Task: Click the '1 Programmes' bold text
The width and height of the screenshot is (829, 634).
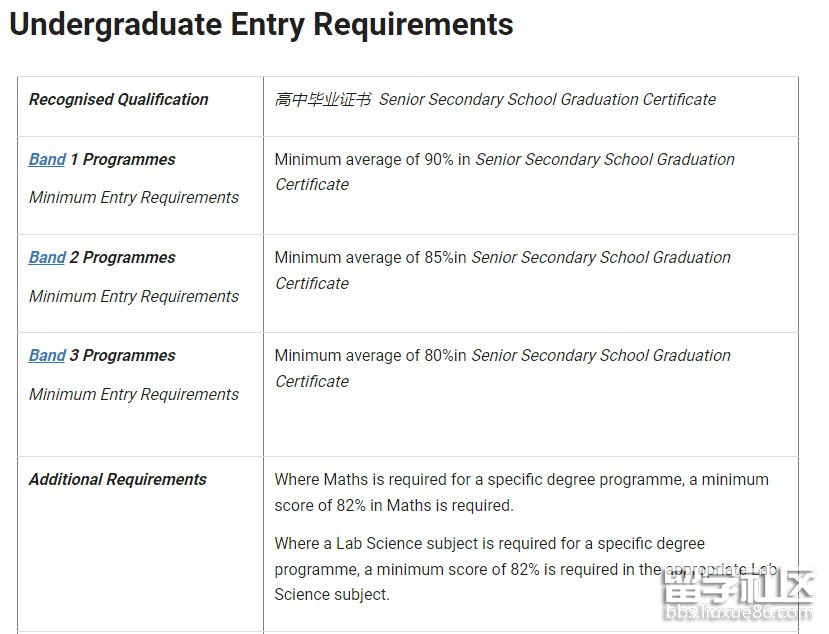Action: (x=123, y=160)
